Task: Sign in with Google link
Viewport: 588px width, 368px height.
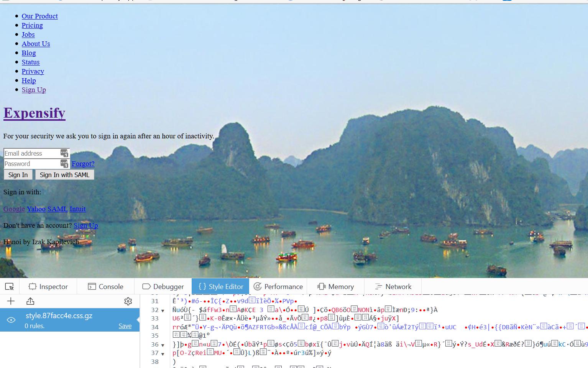Action: [14, 209]
